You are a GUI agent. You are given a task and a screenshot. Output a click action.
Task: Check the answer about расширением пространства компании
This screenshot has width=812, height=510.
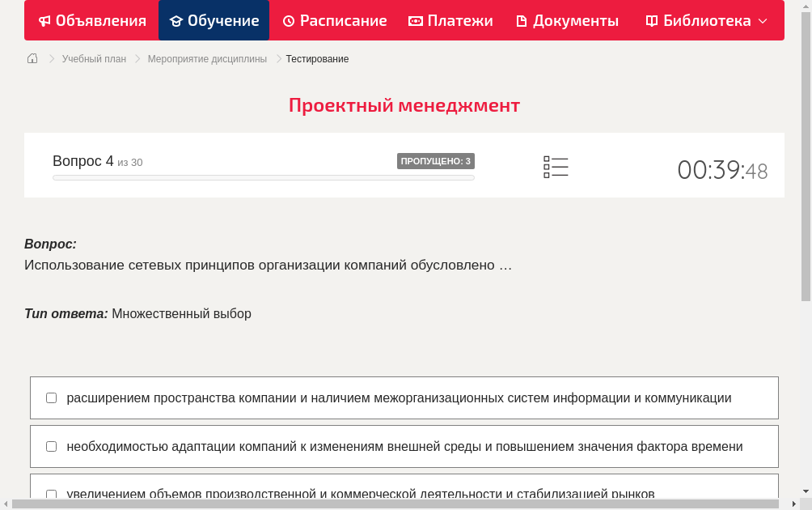click(x=51, y=397)
